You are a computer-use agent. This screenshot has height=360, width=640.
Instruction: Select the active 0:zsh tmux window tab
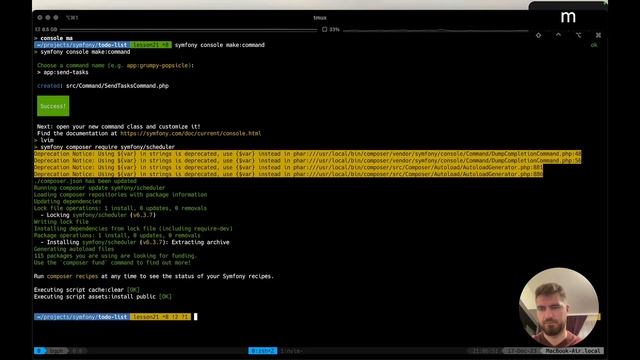[x=262, y=351]
